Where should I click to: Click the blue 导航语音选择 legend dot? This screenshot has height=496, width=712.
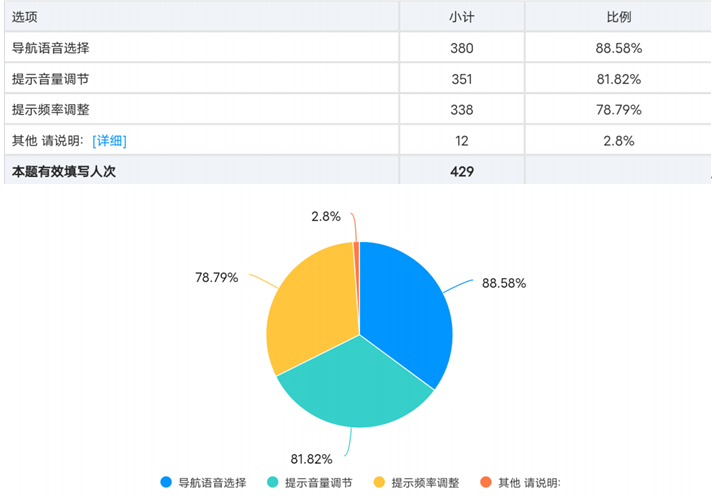(165, 482)
